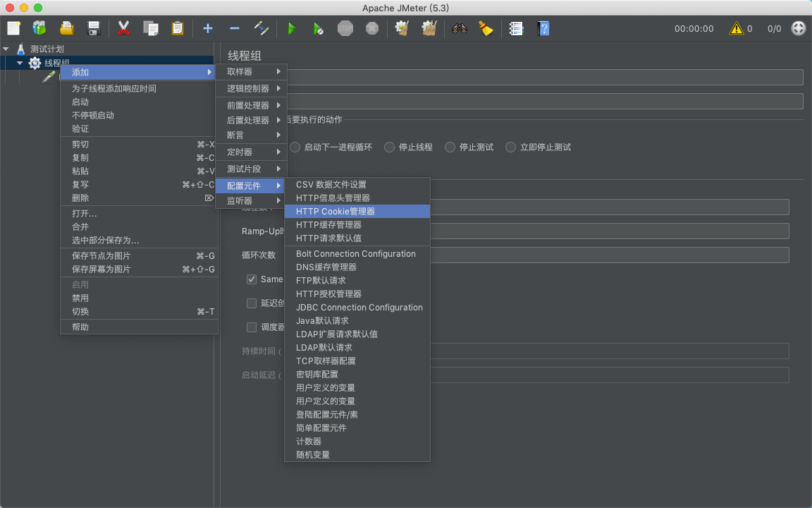Click the Ramp-Up time input field
812x508 pixels.
(x=609, y=231)
